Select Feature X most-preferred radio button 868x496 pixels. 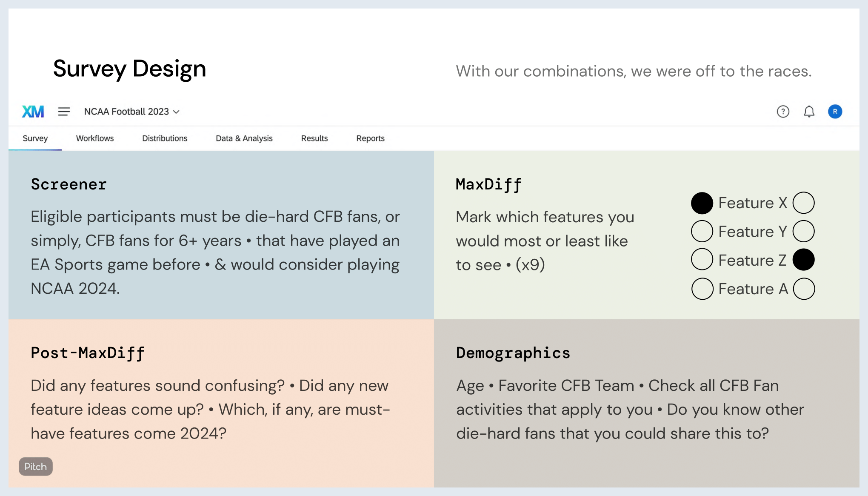702,203
